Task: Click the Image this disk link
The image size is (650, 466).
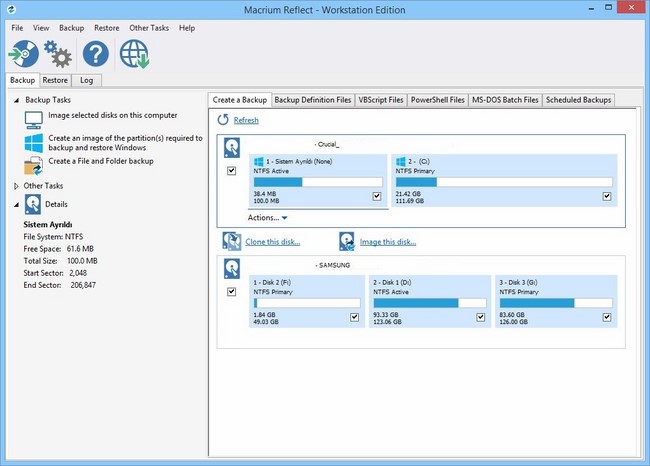Action: click(388, 242)
